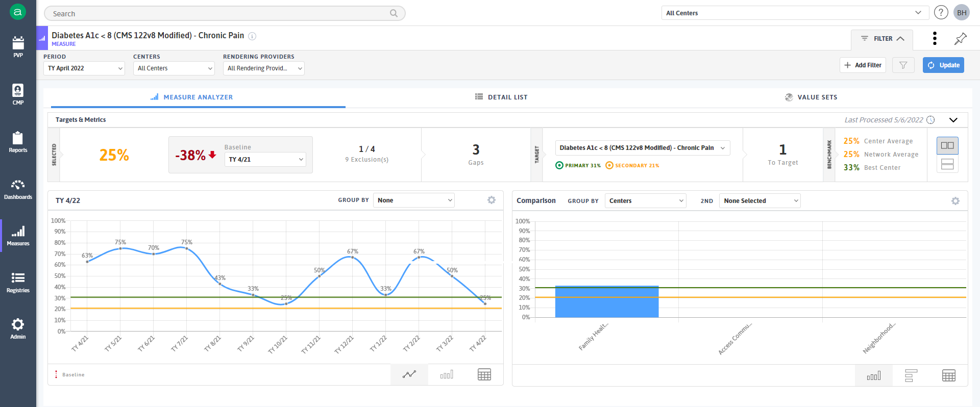The height and width of the screenshot is (407, 980).
Task: Switch to the Detail List tab
Action: click(501, 97)
